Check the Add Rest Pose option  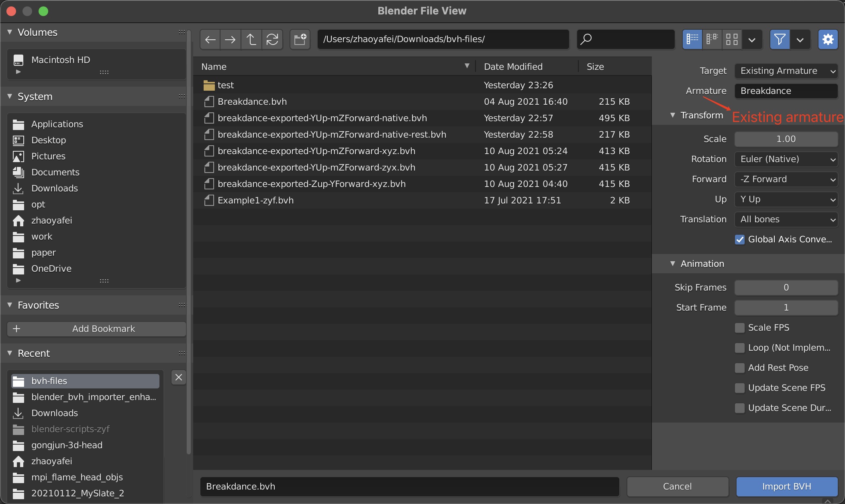click(740, 368)
